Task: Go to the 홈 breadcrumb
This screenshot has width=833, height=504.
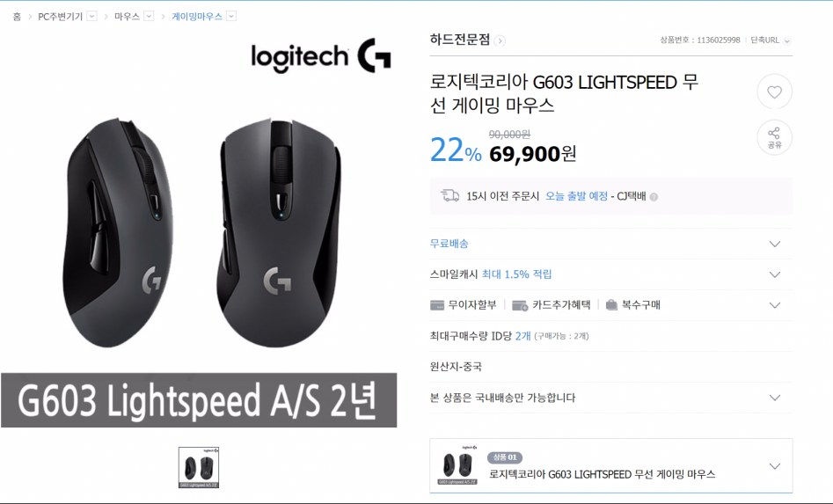Action: (17, 17)
